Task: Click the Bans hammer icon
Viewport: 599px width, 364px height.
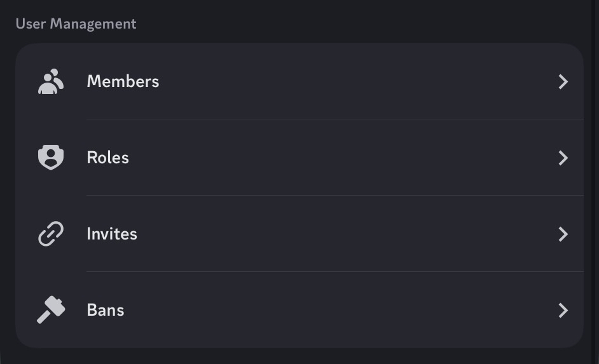Action: pyautogui.click(x=51, y=310)
